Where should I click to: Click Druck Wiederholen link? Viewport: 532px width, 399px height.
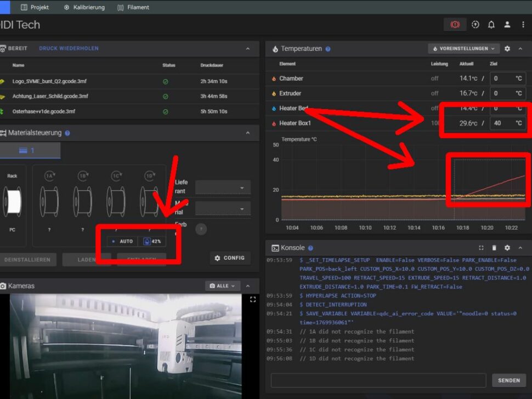69,48
